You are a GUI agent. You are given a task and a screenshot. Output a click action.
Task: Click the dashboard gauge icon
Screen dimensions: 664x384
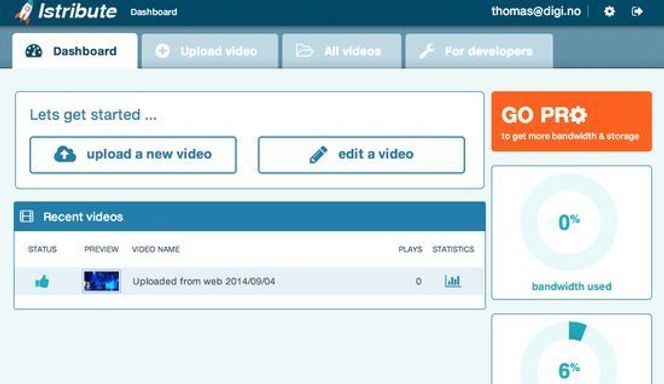click(34, 51)
